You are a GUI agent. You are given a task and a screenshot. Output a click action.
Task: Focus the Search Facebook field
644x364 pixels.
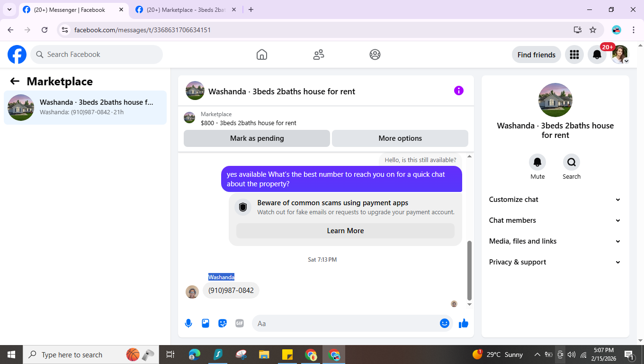click(x=97, y=55)
